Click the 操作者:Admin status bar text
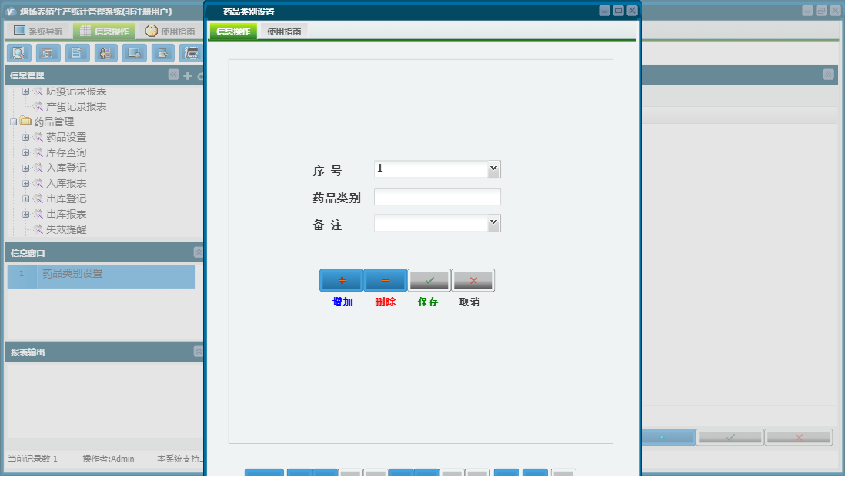845x504 pixels. pos(109,459)
